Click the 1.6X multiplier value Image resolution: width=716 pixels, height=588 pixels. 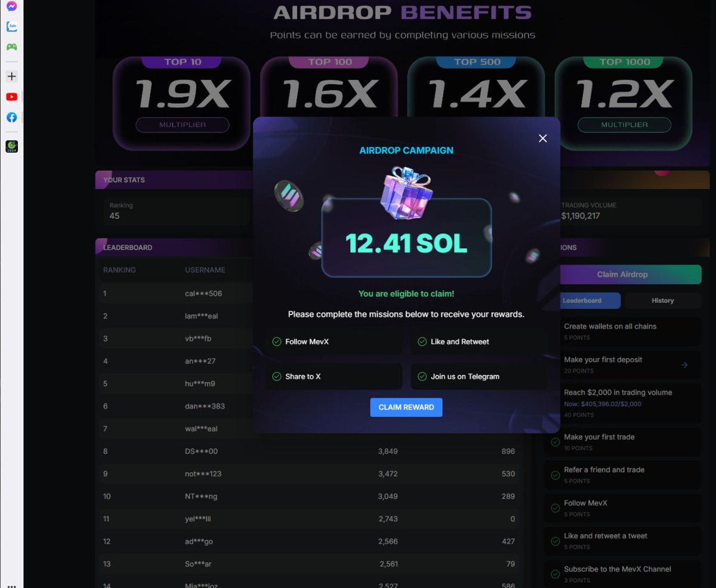[x=330, y=93]
